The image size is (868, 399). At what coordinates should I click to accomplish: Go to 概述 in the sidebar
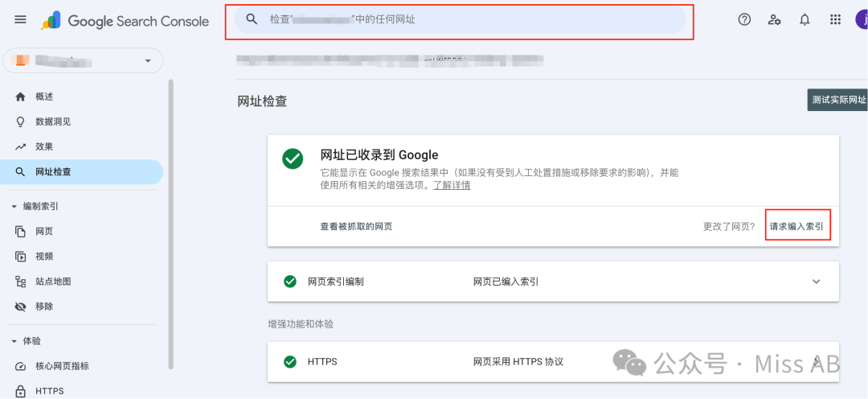(x=44, y=97)
